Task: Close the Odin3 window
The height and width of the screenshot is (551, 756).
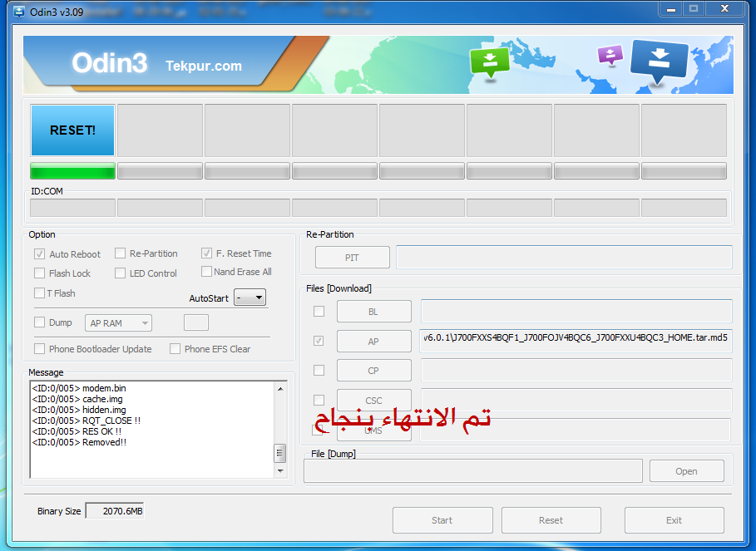Action: [x=724, y=9]
